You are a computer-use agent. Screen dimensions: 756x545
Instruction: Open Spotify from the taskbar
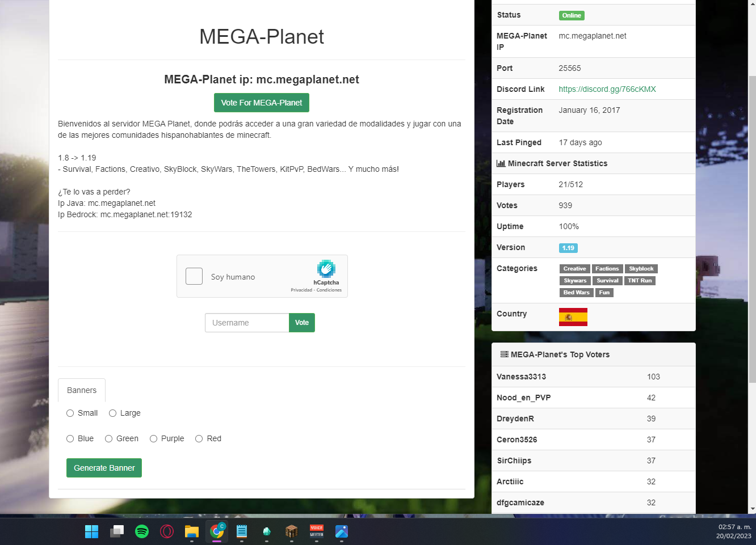click(x=142, y=531)
